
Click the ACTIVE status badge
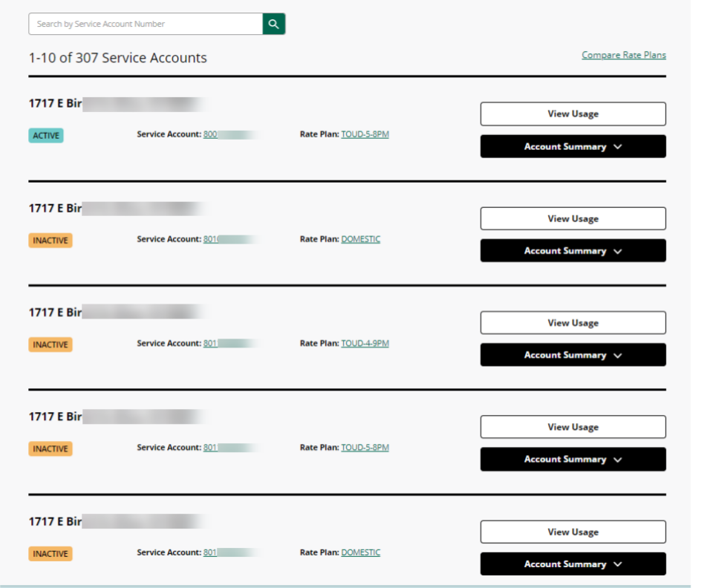pyautogui.click(x=46, y=135)
